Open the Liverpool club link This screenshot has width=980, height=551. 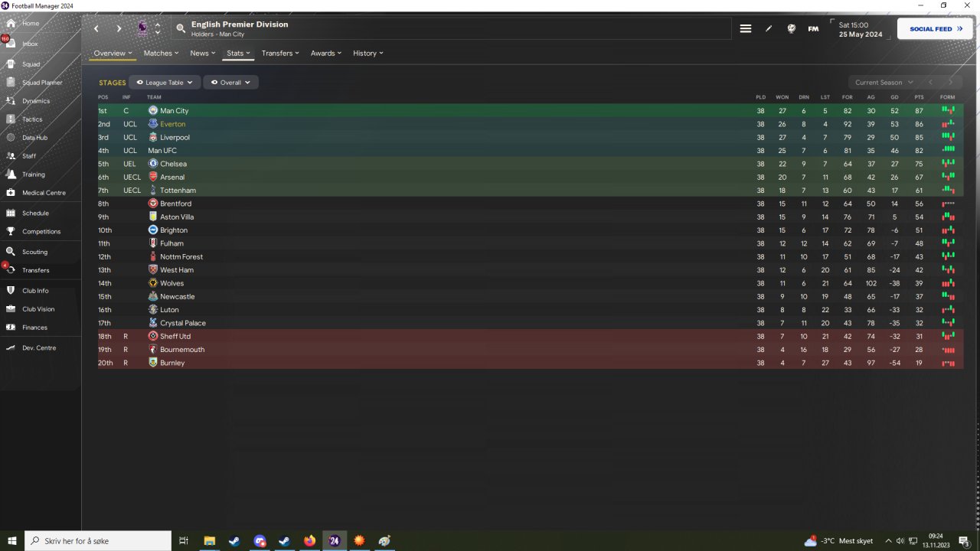pyautogui.click(x=175, y=138)
